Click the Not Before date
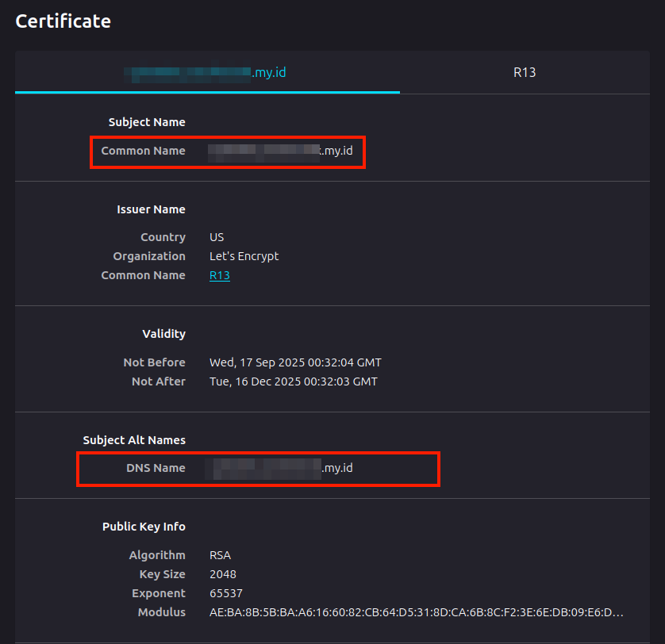This screenshot has height=644, width=665. click(296, 362)
